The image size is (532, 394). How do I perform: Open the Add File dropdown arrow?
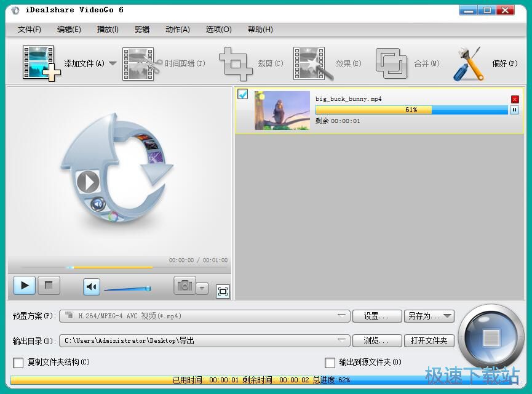click(x=113, y=63)
